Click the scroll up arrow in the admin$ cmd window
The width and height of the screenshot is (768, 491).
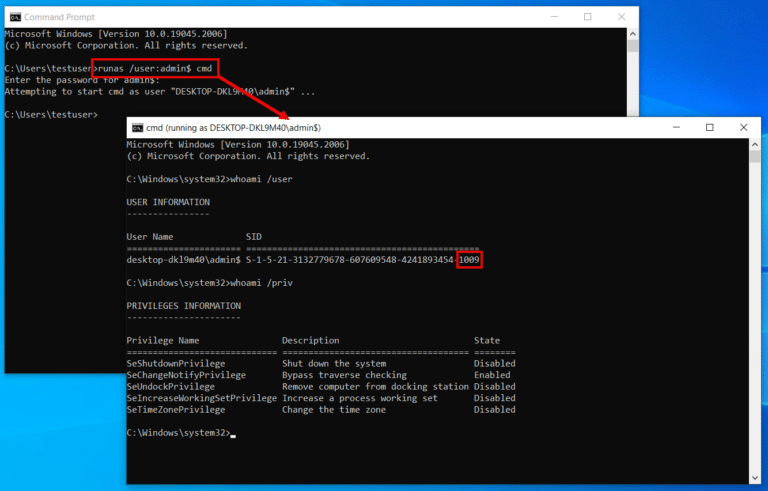755,145
